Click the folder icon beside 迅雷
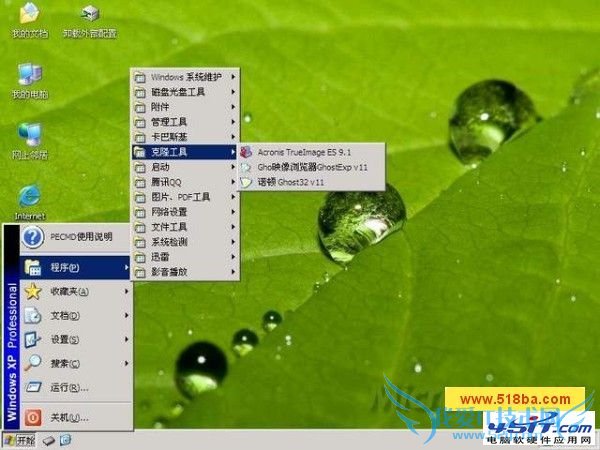600x450 pixels. coord(140,257)
